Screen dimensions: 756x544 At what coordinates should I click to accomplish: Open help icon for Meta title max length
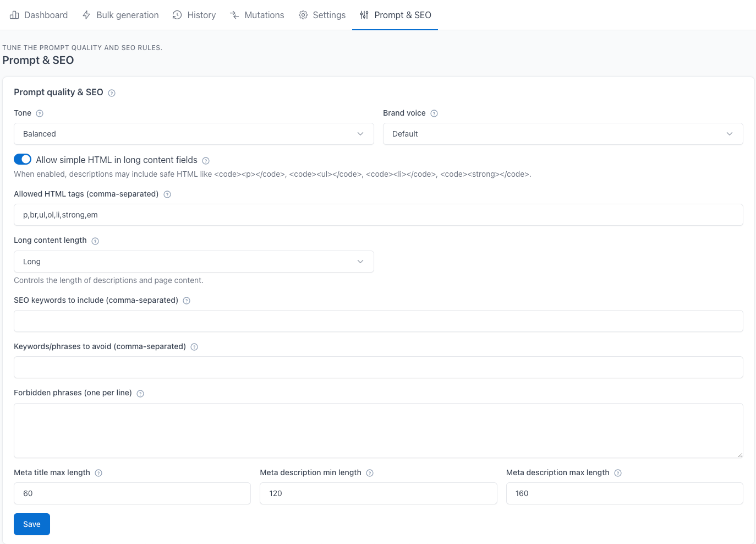tap(98, 473)
